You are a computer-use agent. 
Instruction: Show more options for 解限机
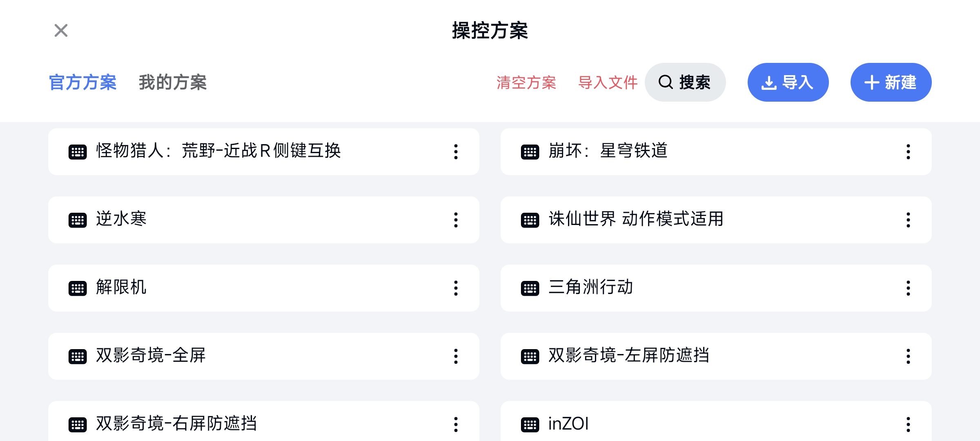(456, 288)
